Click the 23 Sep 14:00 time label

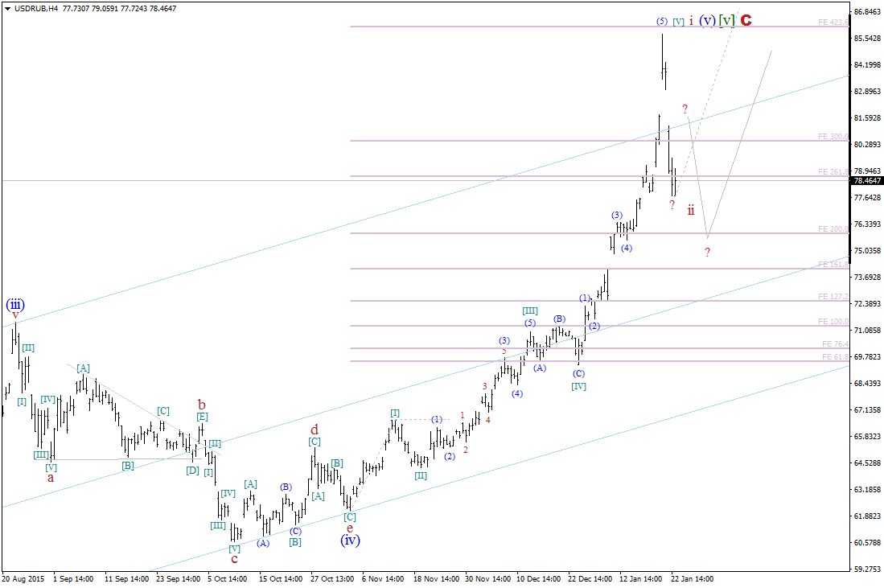178,579
